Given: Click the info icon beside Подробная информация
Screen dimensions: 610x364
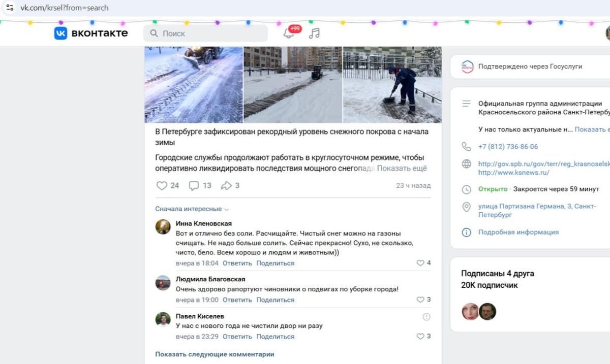Looking at the screenshot, I should click(x=466, y=233).
